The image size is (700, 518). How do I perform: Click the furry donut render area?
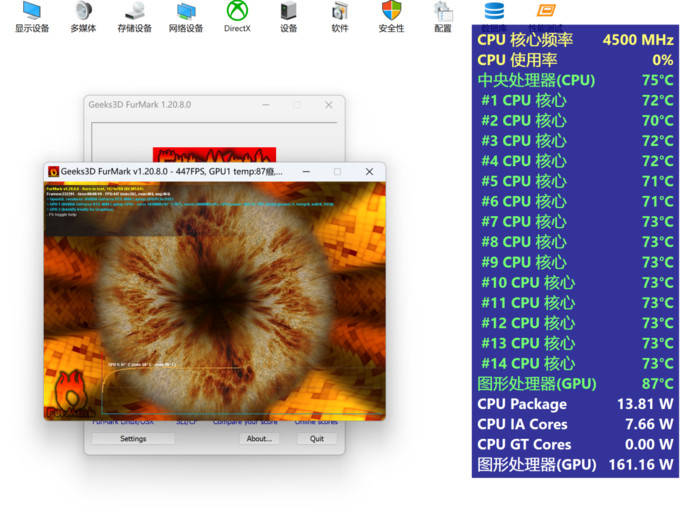tap(217, 299)
